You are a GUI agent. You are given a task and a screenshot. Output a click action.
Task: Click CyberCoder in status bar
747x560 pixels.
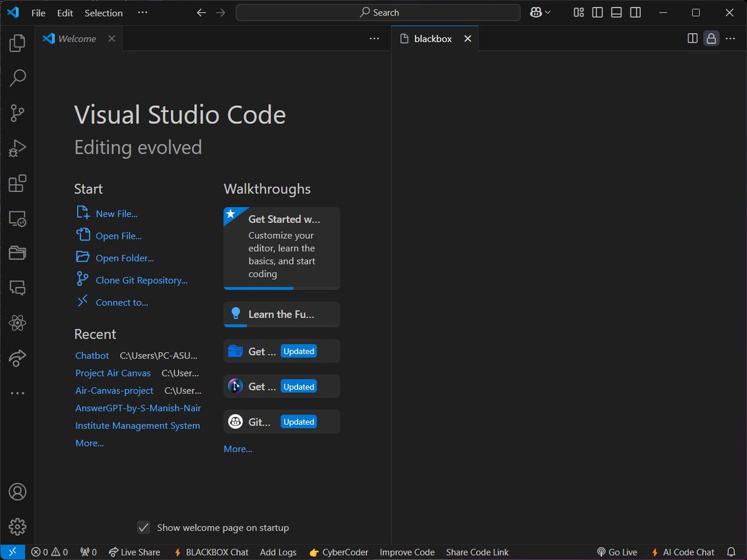[x=339, y=552]
